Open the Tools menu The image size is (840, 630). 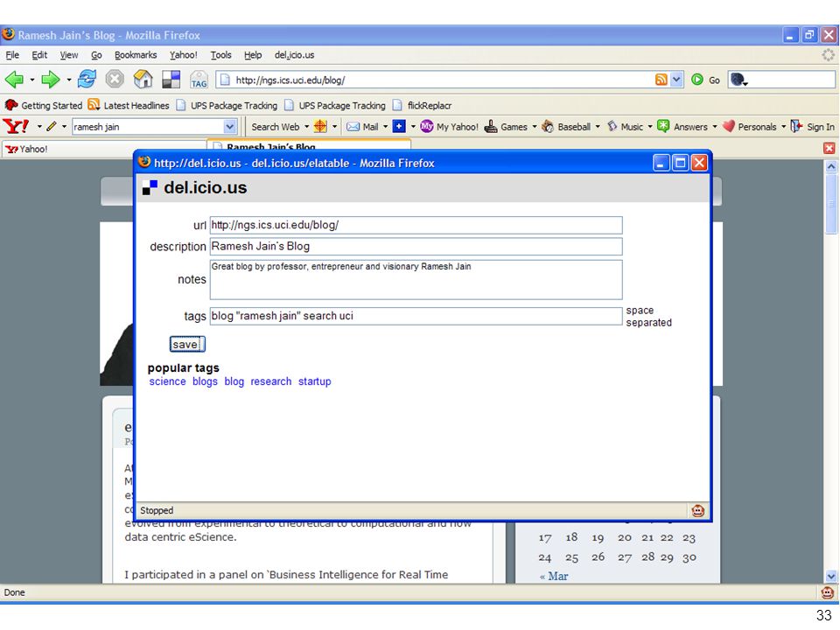coord(220,54)
